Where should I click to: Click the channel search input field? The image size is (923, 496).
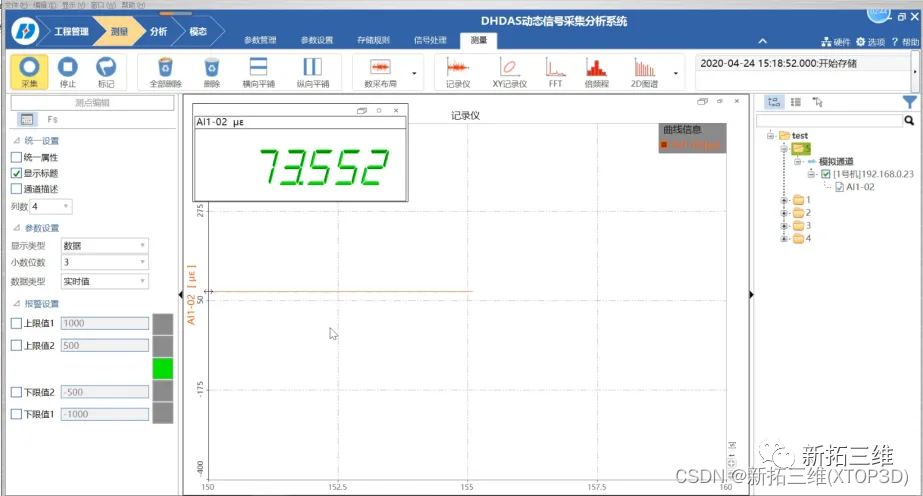click(x=829, y=121)
